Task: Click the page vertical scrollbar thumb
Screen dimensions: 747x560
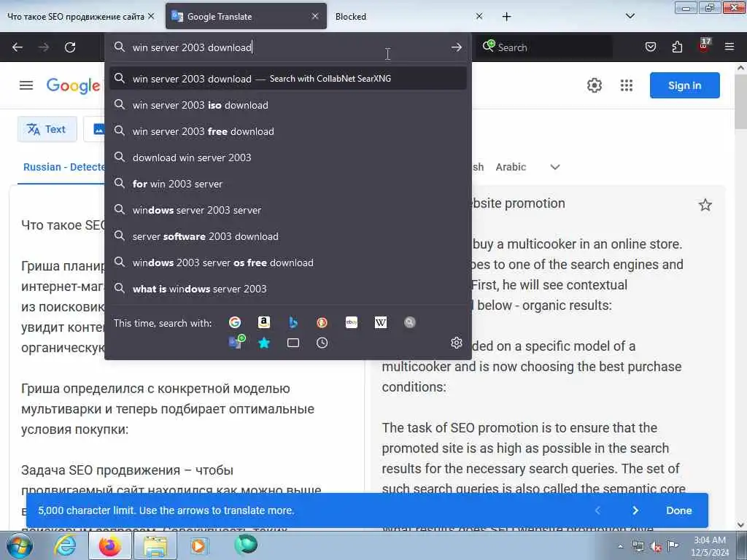Action: (x=741, y=101)
